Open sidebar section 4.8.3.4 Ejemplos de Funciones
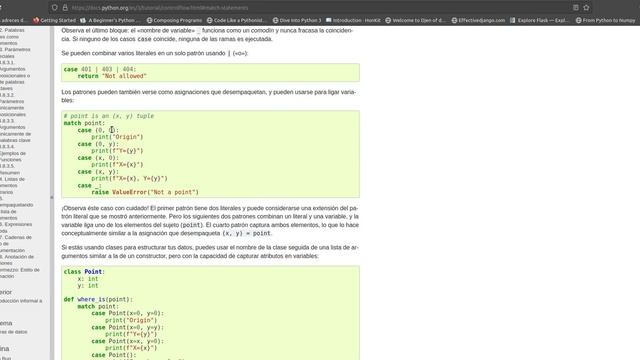This screenshot has height=360, width=640. click(13, 153)
